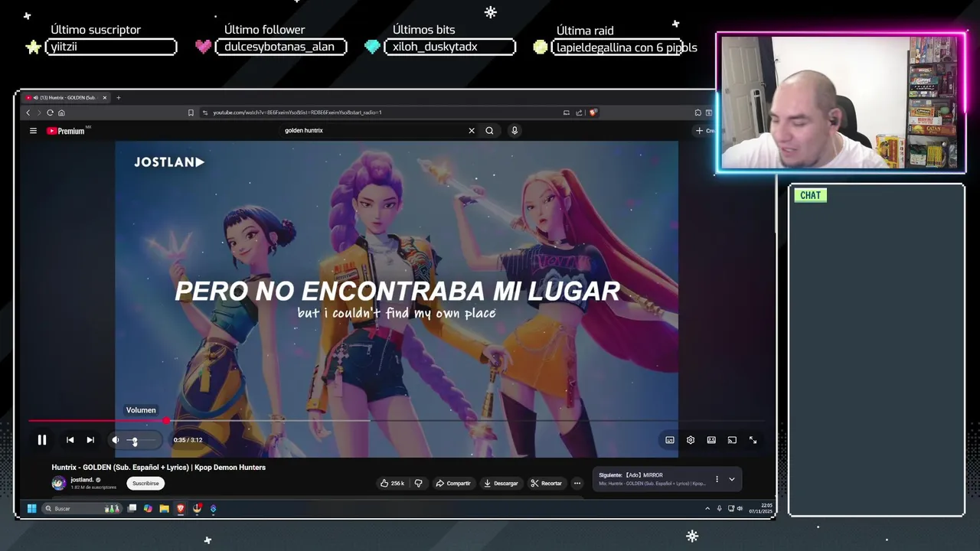Open the Copilot taskbar icon
The image size is (980, 551).
point(148,508)
